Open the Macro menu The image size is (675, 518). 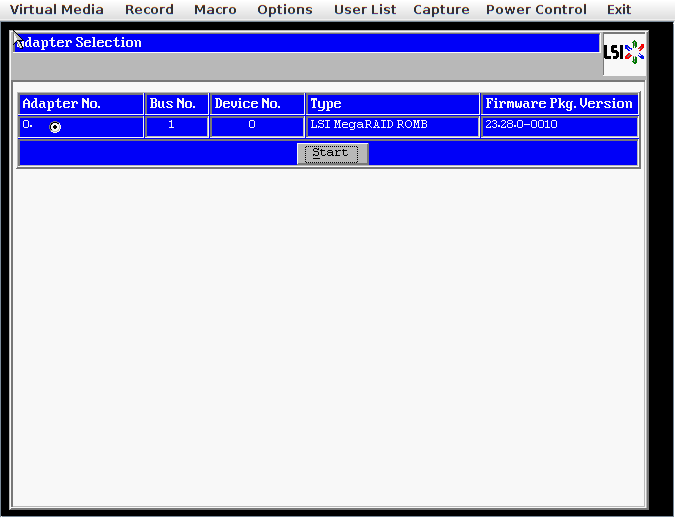coord(215,9)
